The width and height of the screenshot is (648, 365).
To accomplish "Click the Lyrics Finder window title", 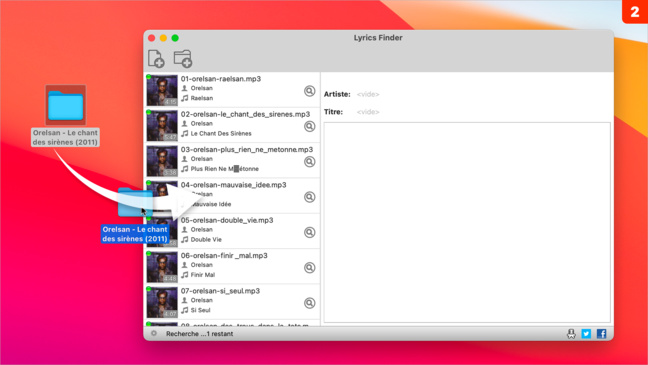I will point(378,38).
